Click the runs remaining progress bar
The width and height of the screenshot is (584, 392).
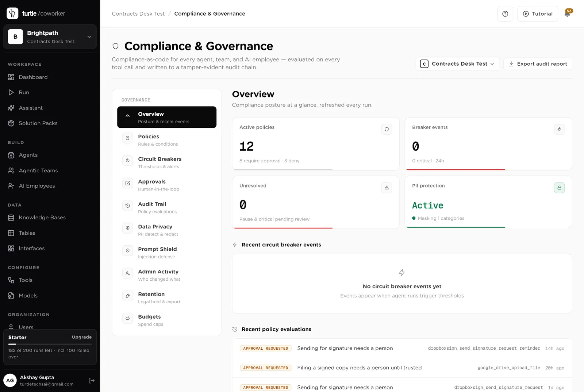tap(50, 344)
